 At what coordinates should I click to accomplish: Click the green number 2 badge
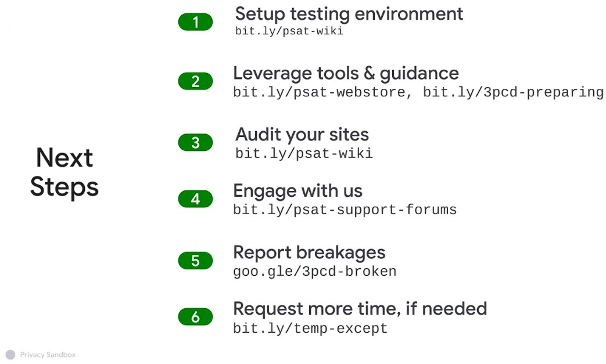point(195,82)
